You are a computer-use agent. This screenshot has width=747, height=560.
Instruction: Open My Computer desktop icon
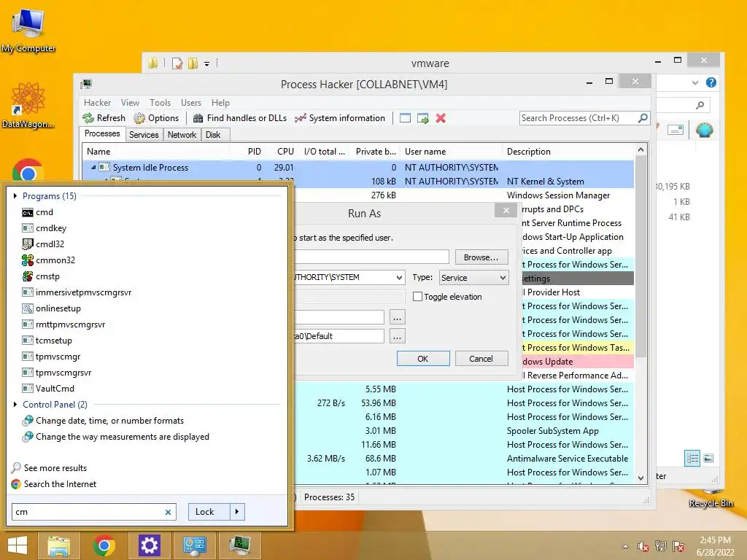click(x=28, y=31)
